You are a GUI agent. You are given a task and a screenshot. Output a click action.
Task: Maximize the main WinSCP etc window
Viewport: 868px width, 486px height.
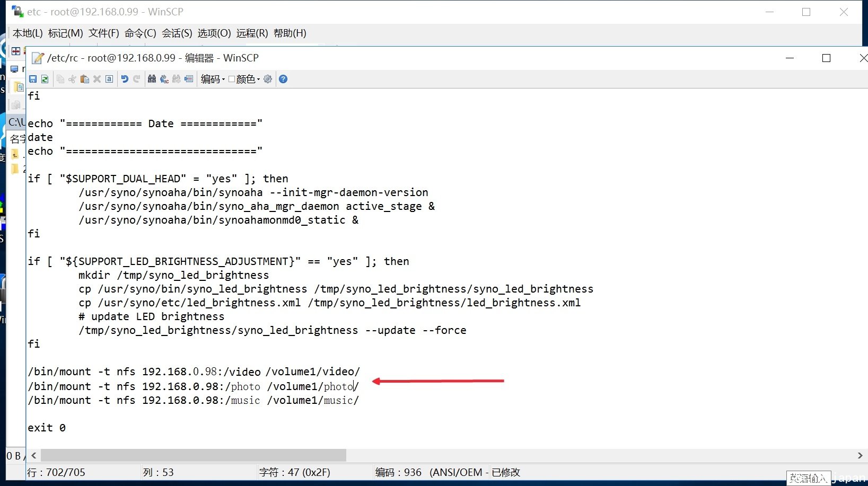tap(806, 12)
